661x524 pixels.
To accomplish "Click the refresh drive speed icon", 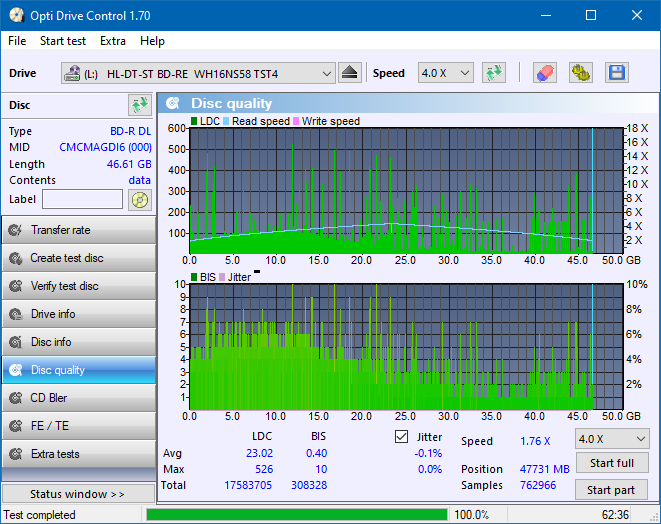I will [494, 73].
